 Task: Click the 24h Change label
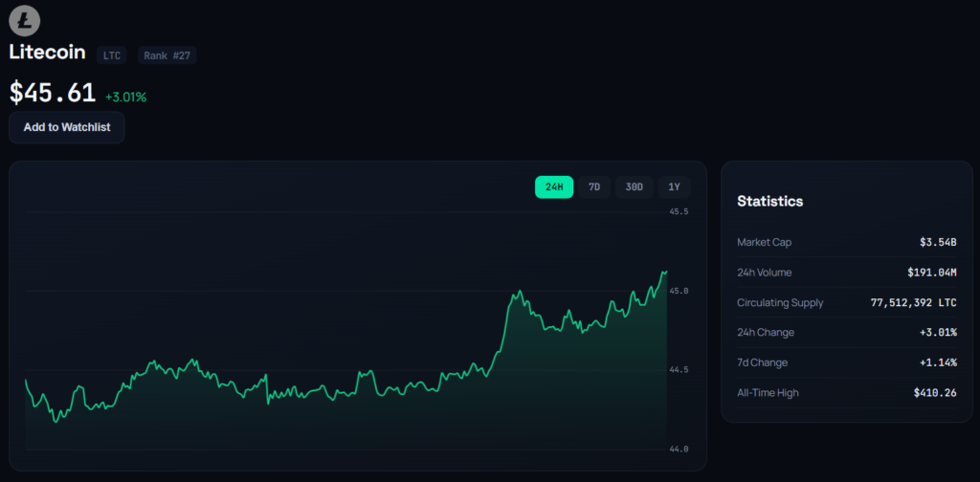pyautogui.click(x=766, y=332)
